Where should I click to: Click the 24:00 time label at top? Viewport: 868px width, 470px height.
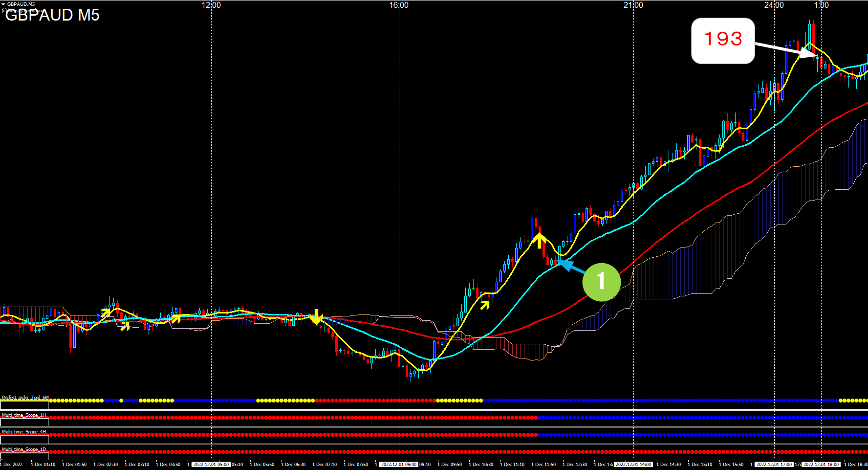coord(774,5)
